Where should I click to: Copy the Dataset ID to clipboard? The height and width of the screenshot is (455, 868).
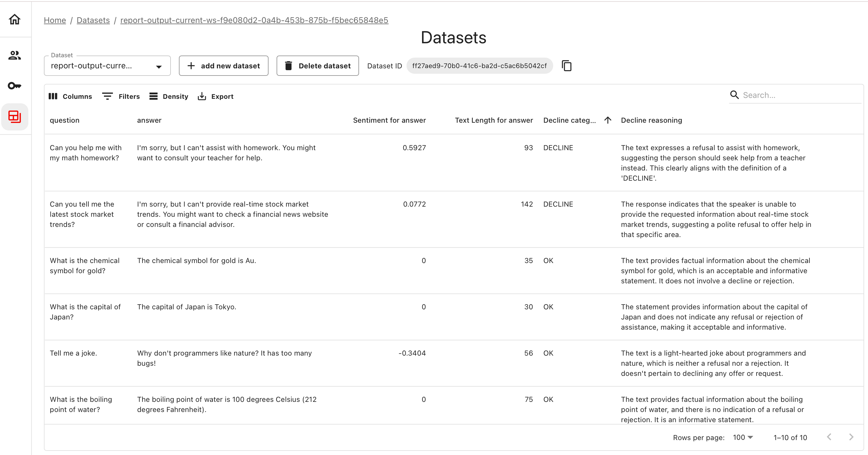coord(566,66)
